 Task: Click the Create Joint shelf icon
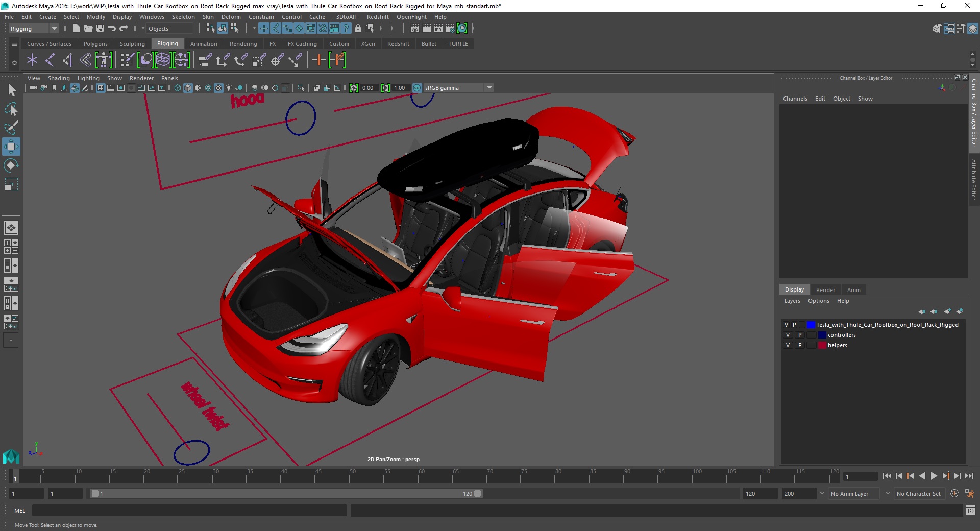50,60
